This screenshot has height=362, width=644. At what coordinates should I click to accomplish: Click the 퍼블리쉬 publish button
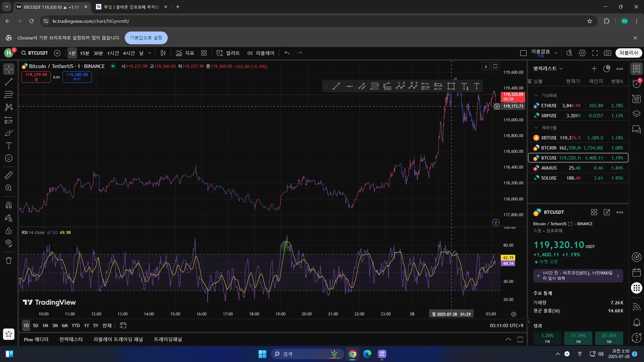(x=629, y=53)
